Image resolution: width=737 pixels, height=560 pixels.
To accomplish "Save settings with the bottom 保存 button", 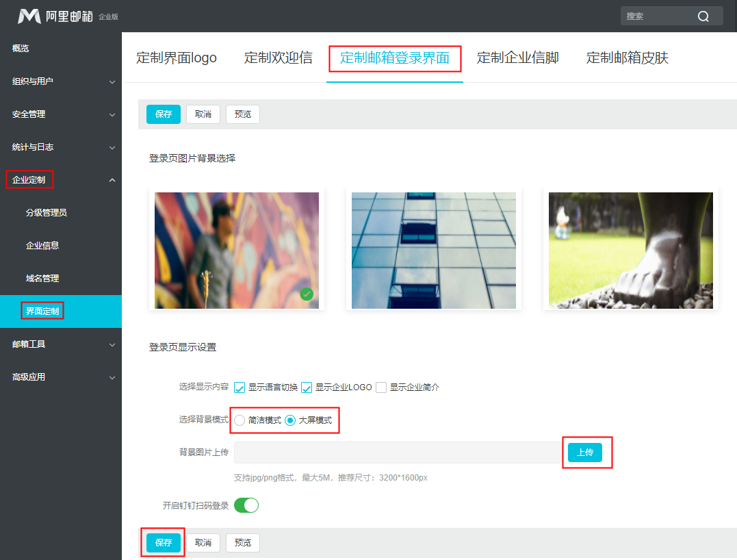I will point(162,542).
